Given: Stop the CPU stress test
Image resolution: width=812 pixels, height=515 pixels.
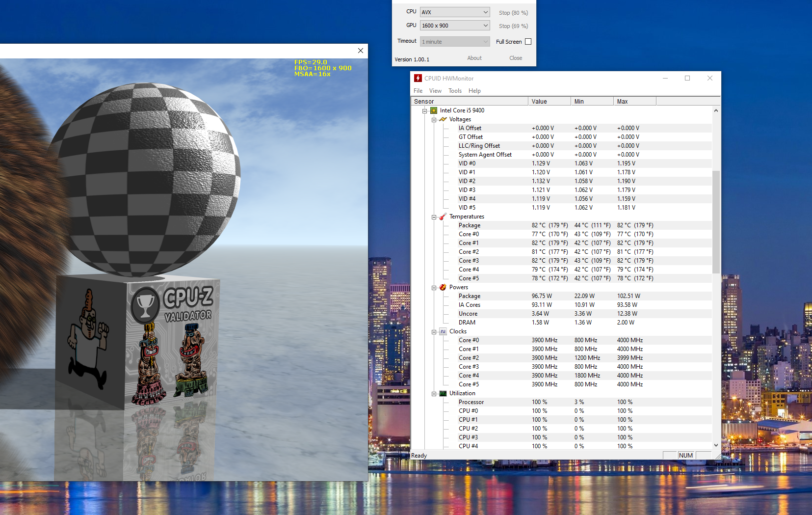Looking at the screenshot, I should [x=513, y=13].
